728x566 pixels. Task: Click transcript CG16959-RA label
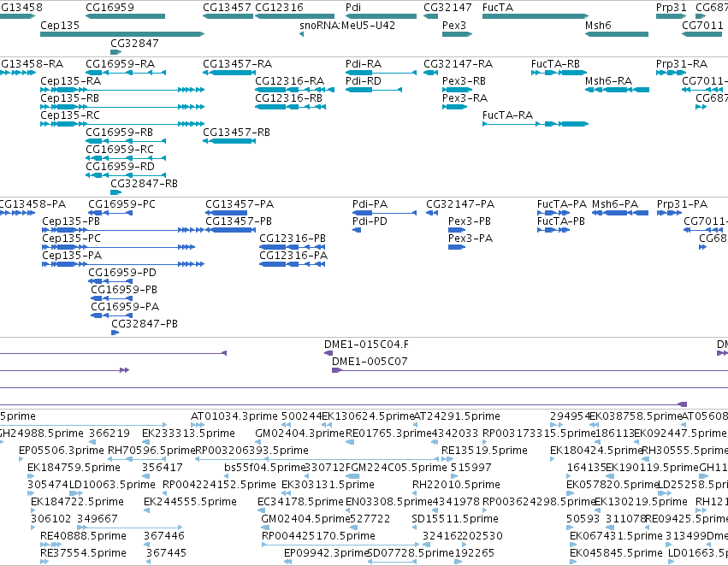coord(121,64)
